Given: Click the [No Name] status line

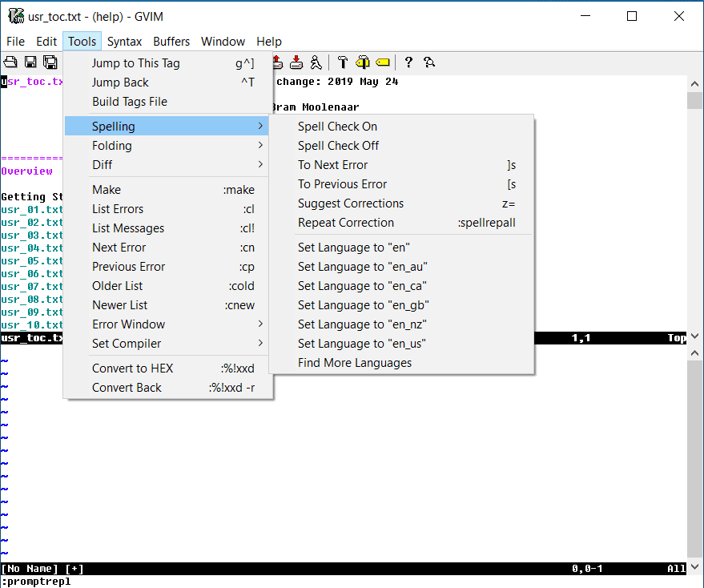Looking at the screenshot, I should click(344, 569).
